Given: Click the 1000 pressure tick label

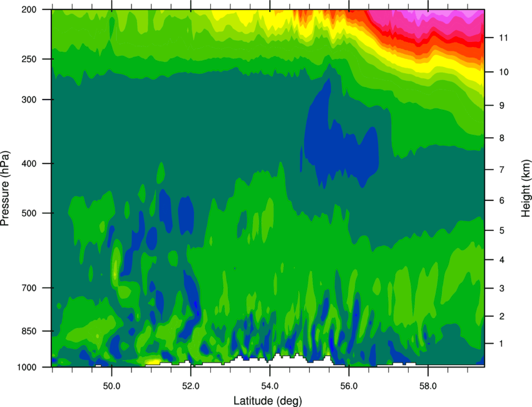Looking at the screenshot, I should coord(27,367).
